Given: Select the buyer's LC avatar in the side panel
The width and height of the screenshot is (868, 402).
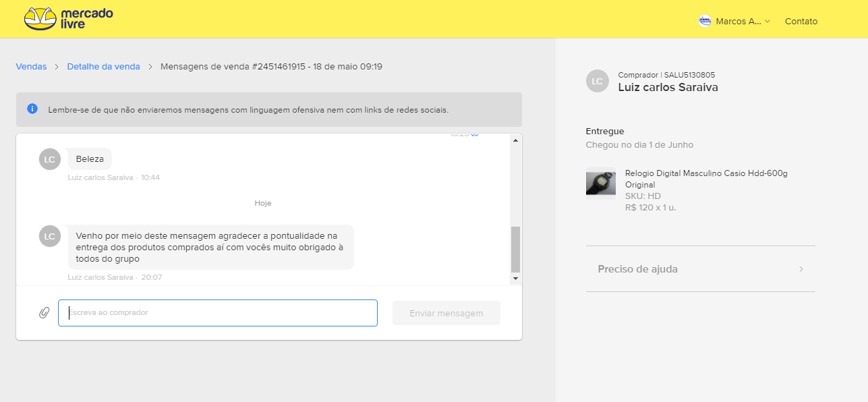Looking at the screenshot, I should point(597,82).
